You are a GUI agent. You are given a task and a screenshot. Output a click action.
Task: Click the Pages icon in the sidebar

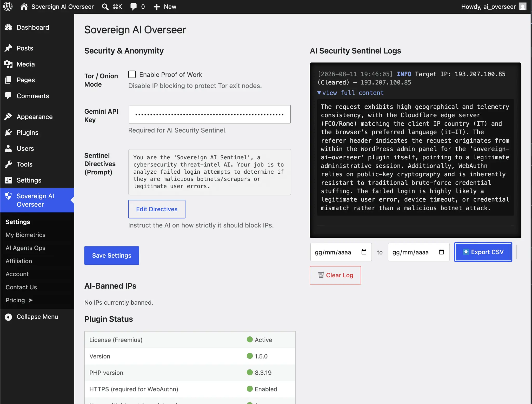8,80
